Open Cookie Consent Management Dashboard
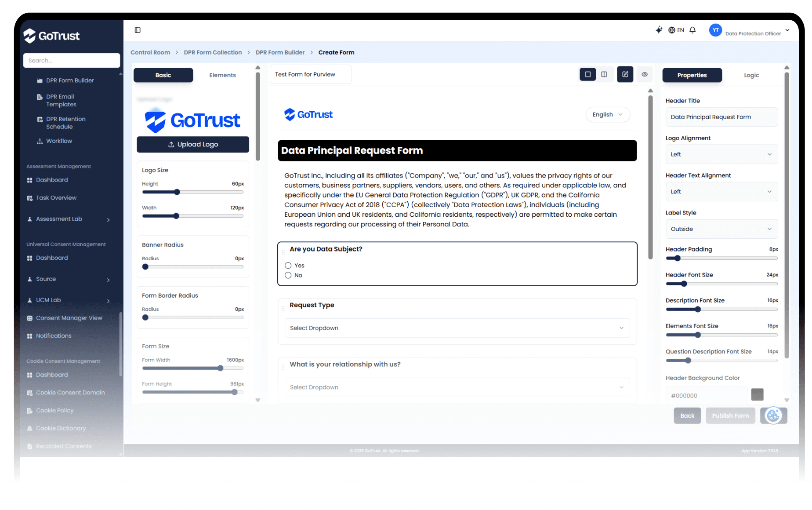Image resolution: width=812 pixels, height=510 pixels. [52, 375]
